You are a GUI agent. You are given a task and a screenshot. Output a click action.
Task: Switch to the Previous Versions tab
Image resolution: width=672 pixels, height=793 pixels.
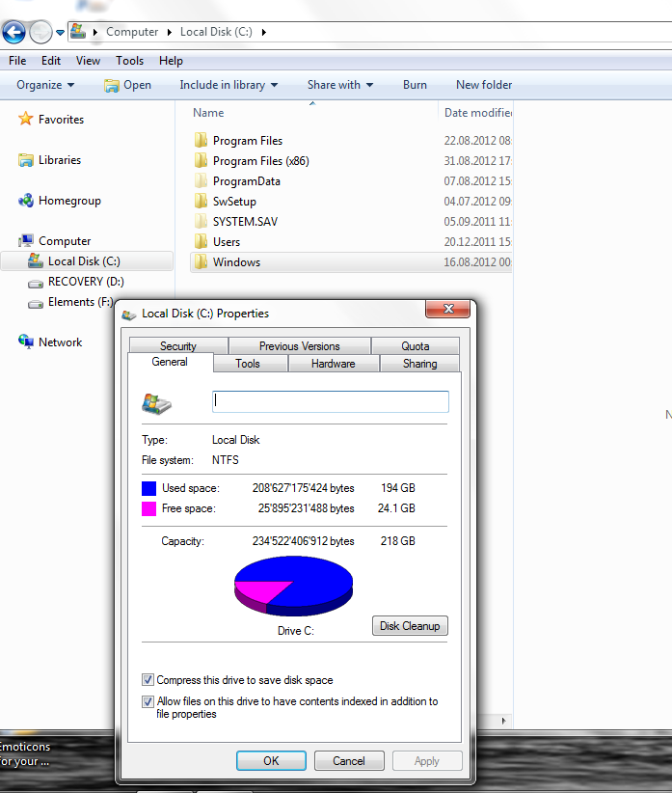point(300,346)
